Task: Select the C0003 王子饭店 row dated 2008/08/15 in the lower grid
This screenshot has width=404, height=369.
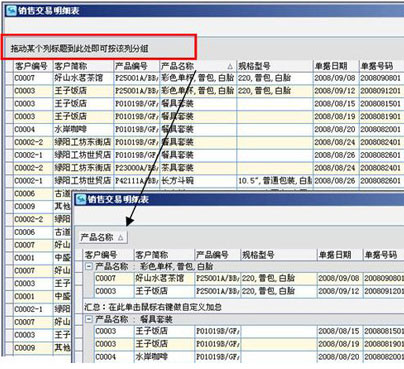Action: click(x=249, y=331)
